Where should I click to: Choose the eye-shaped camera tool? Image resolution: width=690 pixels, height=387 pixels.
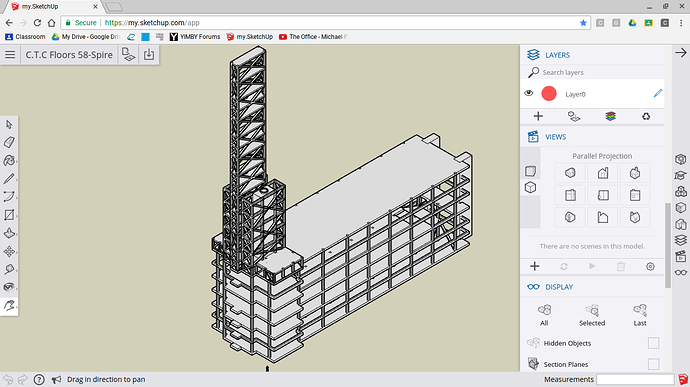coord(9,287)
